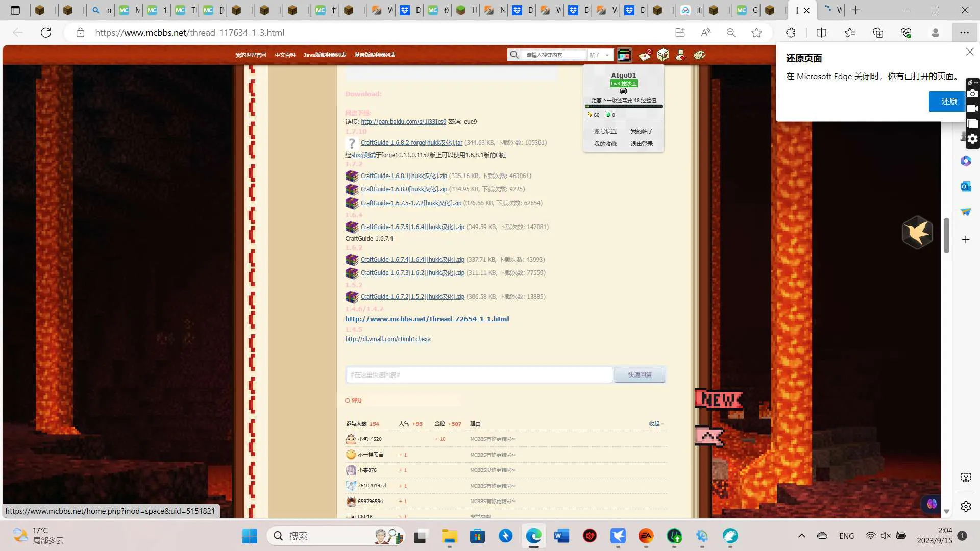This screenshot has height=551, width=980.
Task: Download CraftGuide-1.6.8.1[hukk汉化].zip
Action: click(404, 176)
